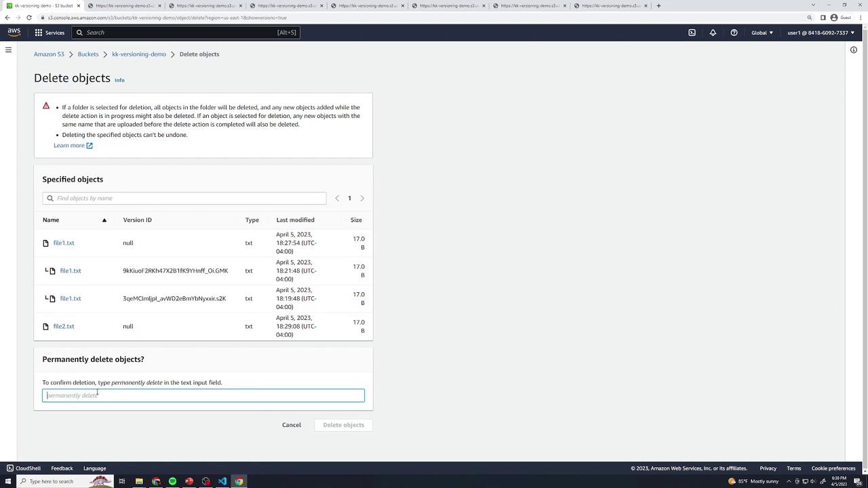The height and width of the screenshot is (488, 868).
Task: Cancel the delete operation
Action: pyautogui.click(x=292, y=425)
